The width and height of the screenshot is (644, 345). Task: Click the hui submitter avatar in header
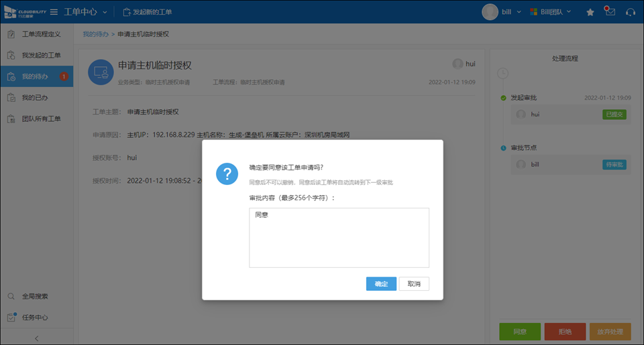click(x=458, y=64)
